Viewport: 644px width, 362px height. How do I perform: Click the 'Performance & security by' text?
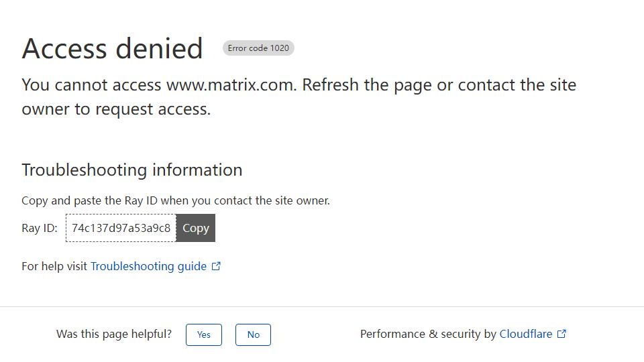(428, 334)
